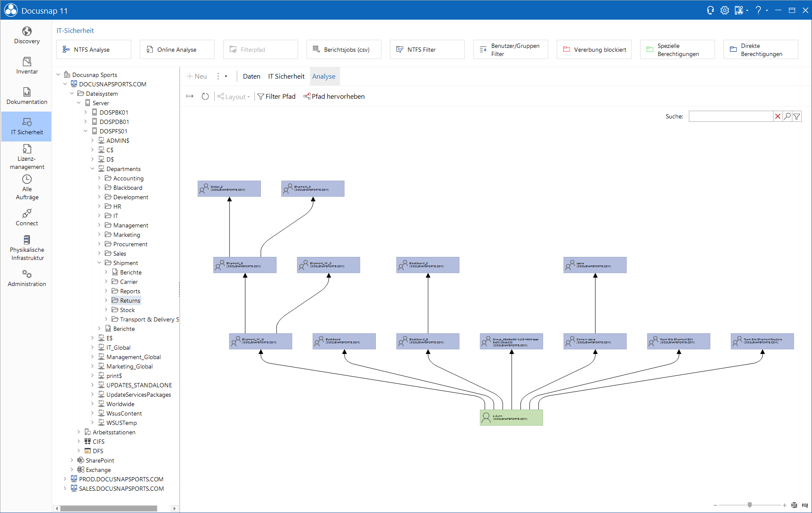Click the Berichtsjobs (csv) button
This screenshot has width=812, height=513.
(344, 50)
